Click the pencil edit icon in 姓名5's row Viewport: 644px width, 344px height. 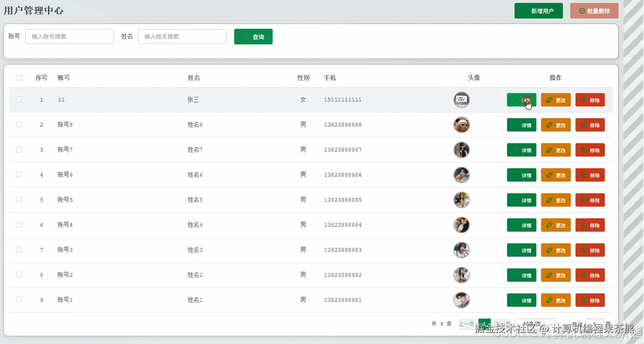[x=550, y=200]
